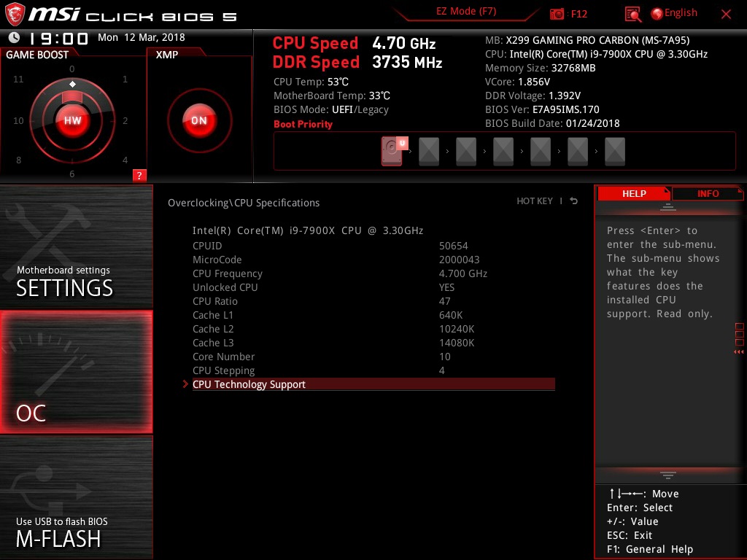
Task: Click the DDR Speed 3735 MHz readout
Action: (x=357, y=62)
